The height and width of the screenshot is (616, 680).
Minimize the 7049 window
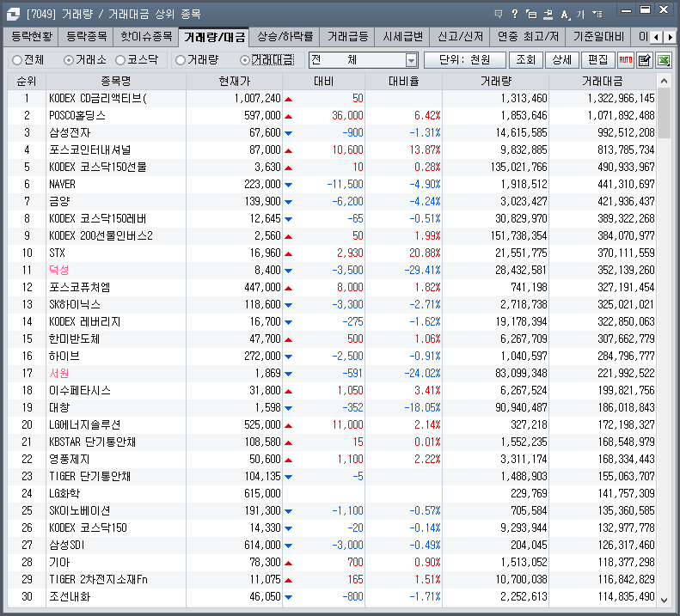(x=626, y=10)
